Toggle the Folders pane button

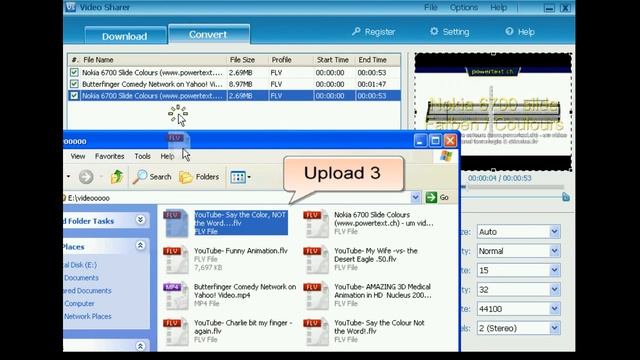click(x=199, y=177)
